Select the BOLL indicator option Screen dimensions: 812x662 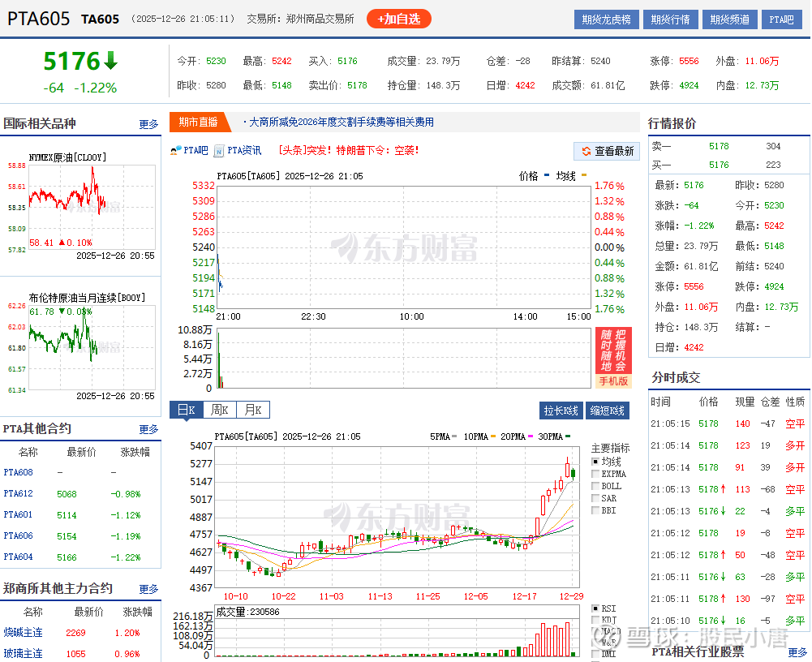point(595,486)
